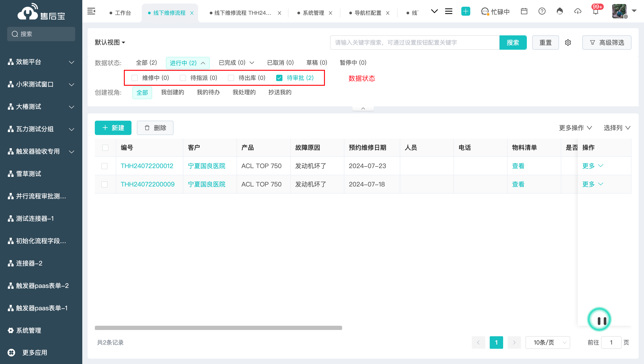
Task: Select row THH24072200012 checkbox
Action: [x=104, y=166]
